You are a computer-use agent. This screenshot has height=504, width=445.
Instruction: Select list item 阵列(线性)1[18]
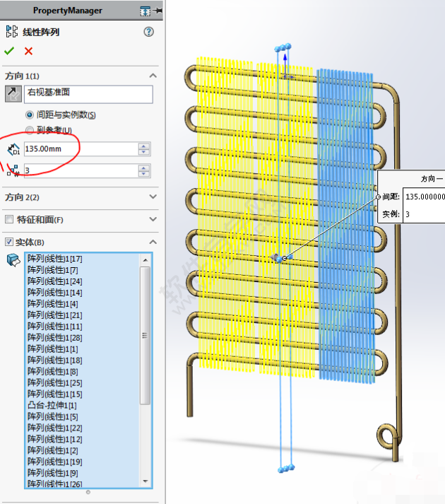click(x=54, y=360)
